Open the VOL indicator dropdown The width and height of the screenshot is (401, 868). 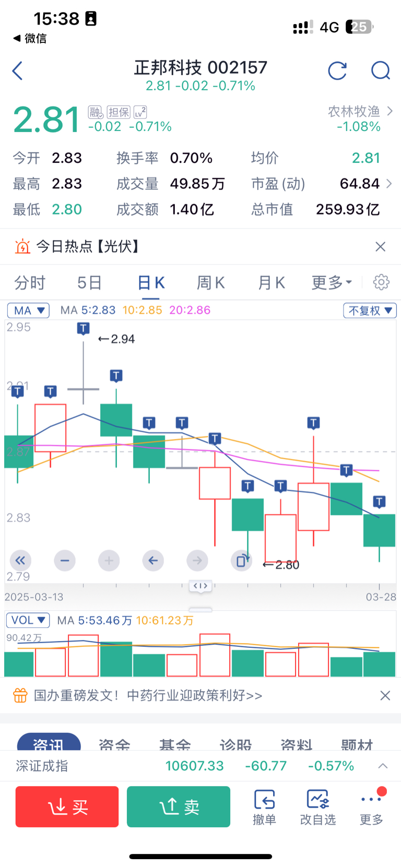(x=28, y=620)
